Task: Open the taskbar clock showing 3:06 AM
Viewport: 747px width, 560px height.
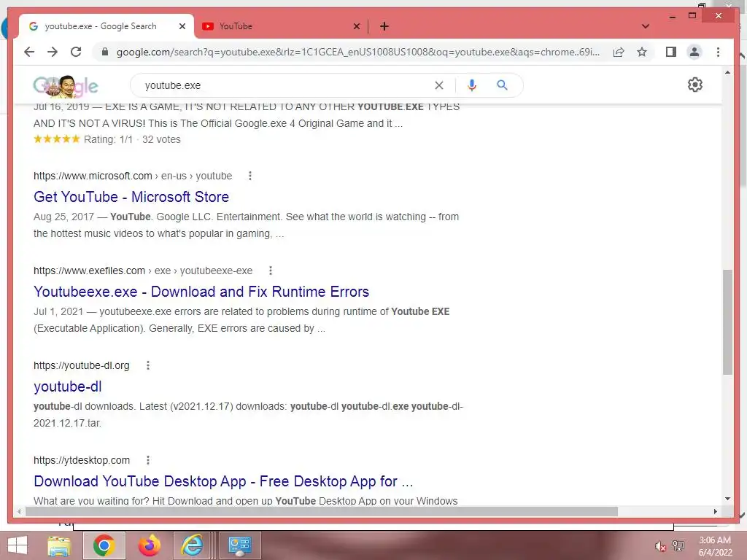Action: [x=715, y=546]
